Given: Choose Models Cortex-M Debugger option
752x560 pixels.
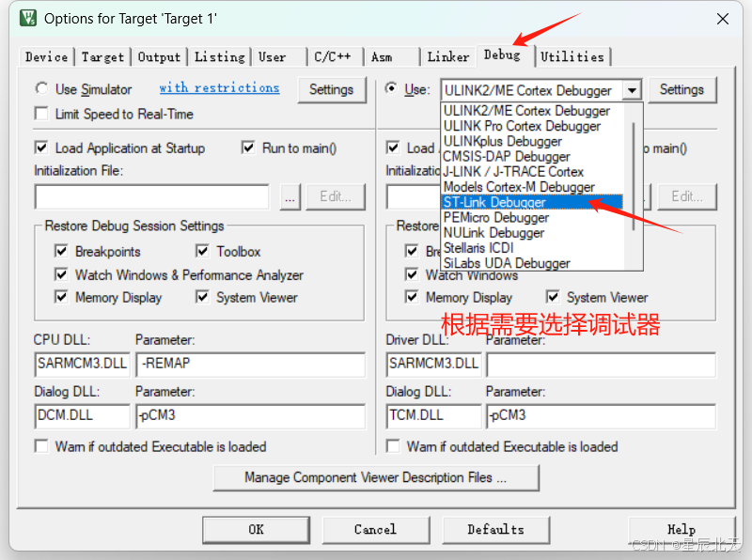Looking at the screenshot, I should pyautogui.click(x=532, y=187).
